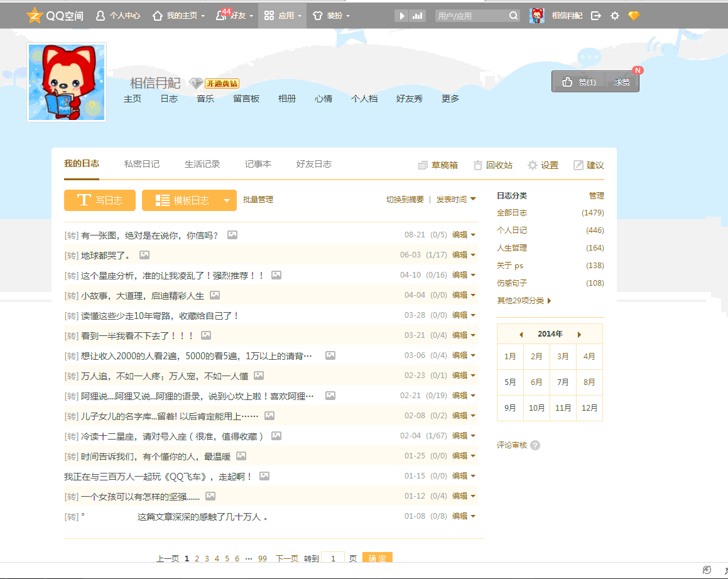
Task: Open the 发表时间 sort dropdown
Action: [456, 200]
